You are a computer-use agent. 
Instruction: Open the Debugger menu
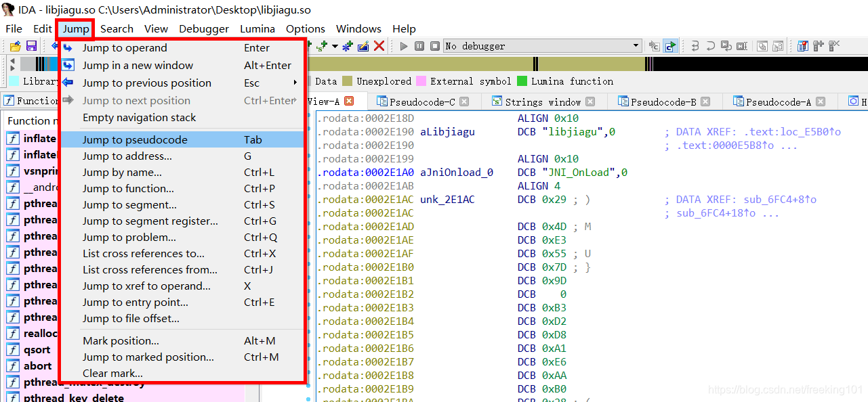[204, 28]
